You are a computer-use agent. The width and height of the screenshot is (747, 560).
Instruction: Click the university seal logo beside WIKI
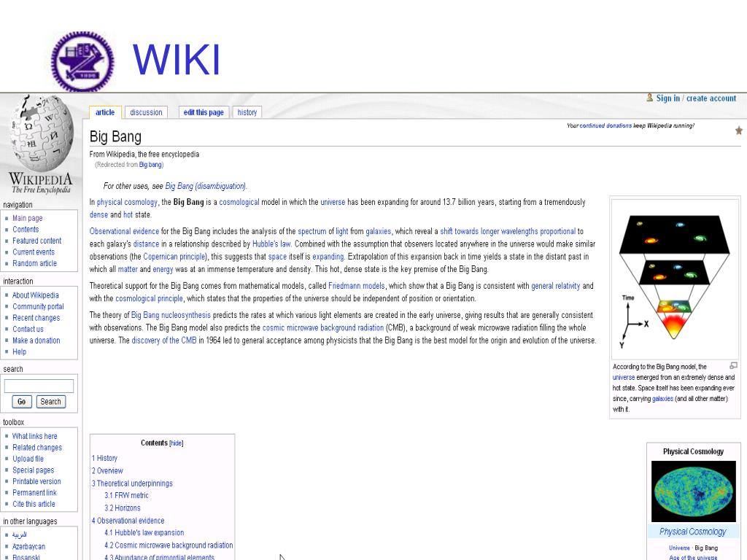point(82,61)
